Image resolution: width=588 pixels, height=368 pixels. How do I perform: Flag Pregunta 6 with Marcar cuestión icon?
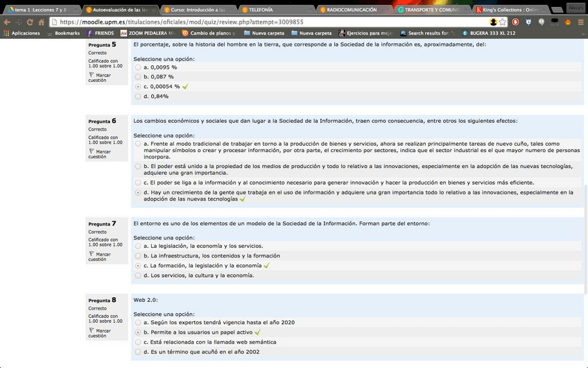tap(92, 151)
